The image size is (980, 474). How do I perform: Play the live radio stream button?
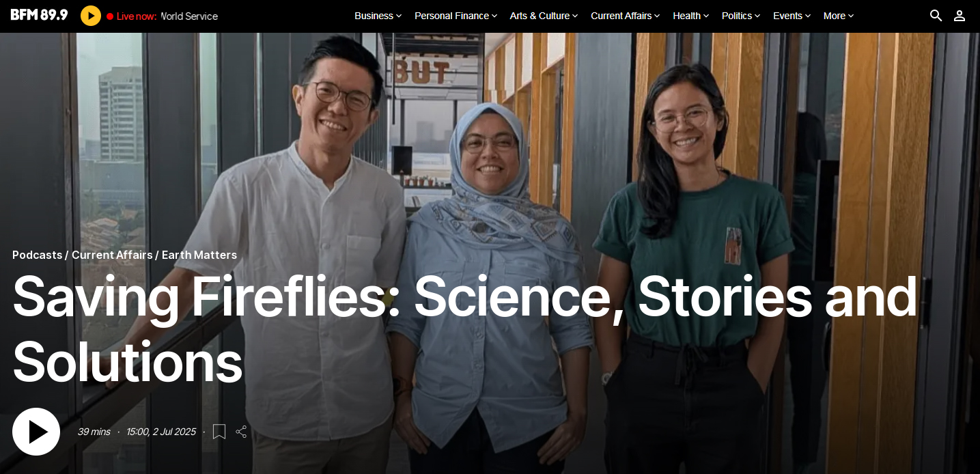(x=91, y=16)
